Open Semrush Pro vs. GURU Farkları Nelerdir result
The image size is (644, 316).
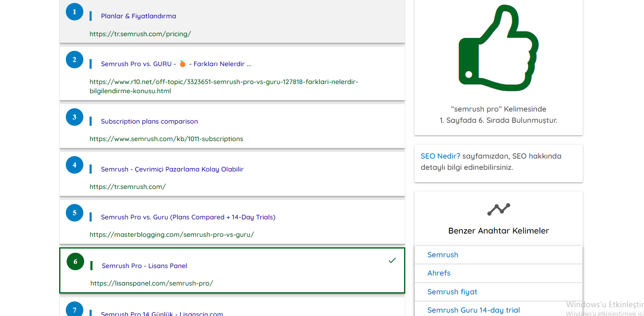pyautogui.click(x=176, y=64)
